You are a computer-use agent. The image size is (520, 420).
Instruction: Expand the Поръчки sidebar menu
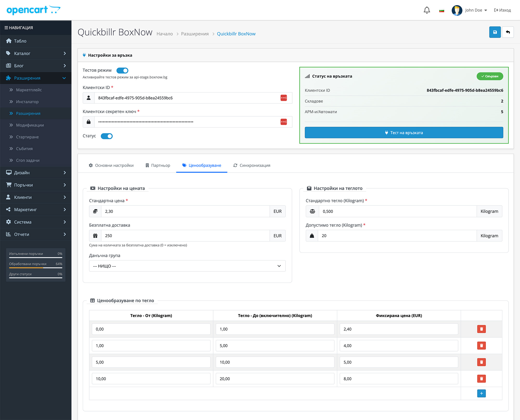tap(36, 185)
